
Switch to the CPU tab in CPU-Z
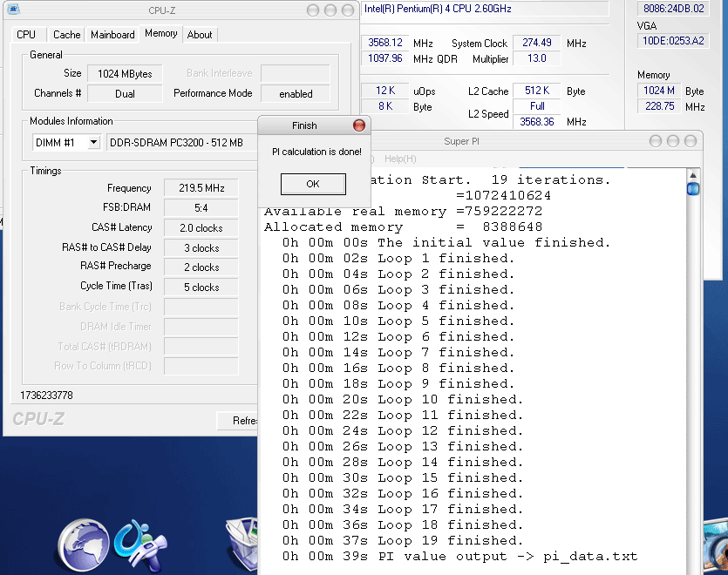click(26, 35)
